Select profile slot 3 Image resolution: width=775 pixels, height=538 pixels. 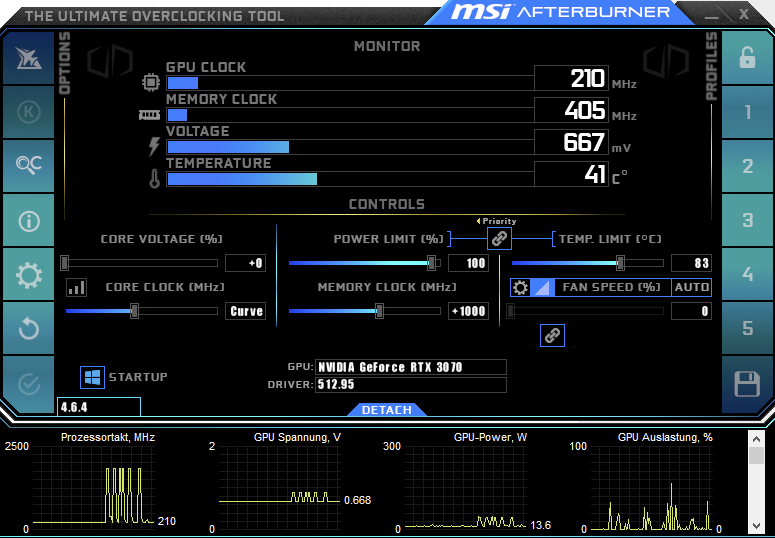(x=747, y=221)
